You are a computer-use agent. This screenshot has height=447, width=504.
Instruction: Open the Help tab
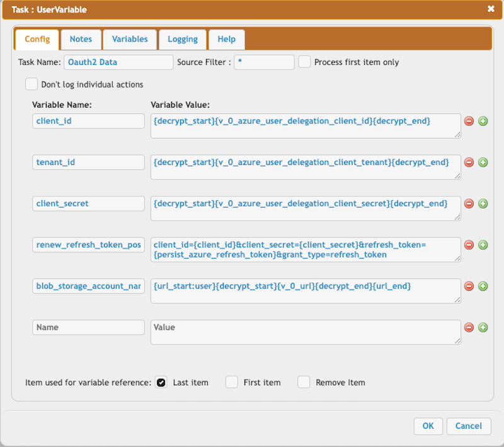click(227, 40)
